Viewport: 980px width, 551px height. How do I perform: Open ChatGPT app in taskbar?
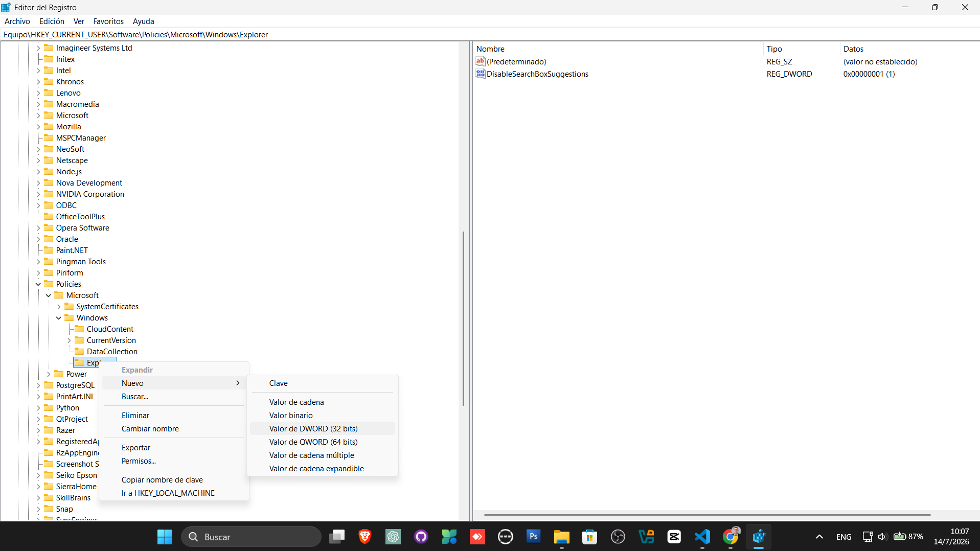tap(393, 537)
